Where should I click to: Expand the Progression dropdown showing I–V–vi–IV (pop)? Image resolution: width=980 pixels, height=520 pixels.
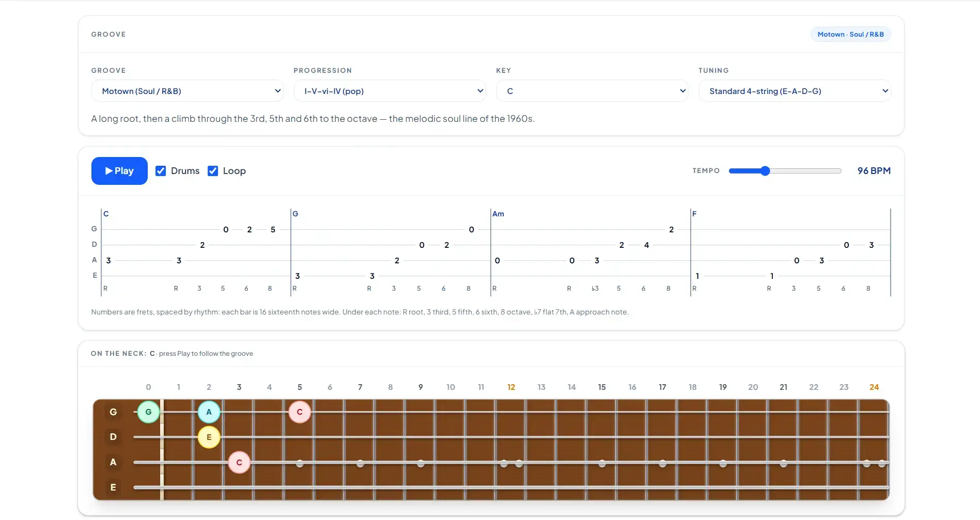(x=390, y=91)
